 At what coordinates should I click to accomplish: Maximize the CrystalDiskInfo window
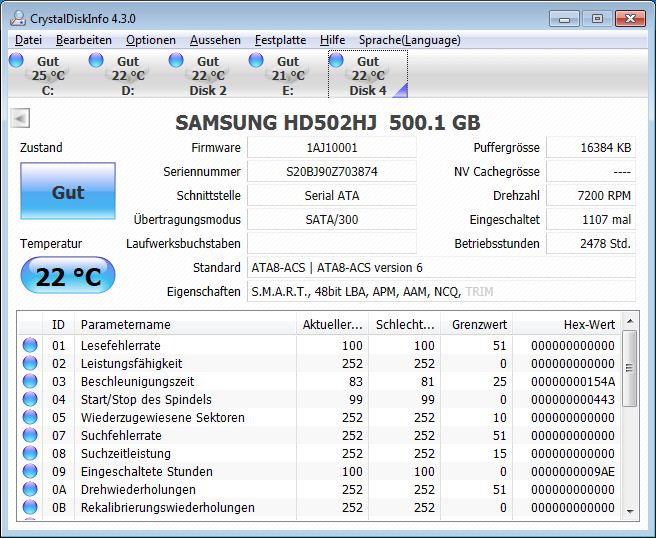point(597,19)
